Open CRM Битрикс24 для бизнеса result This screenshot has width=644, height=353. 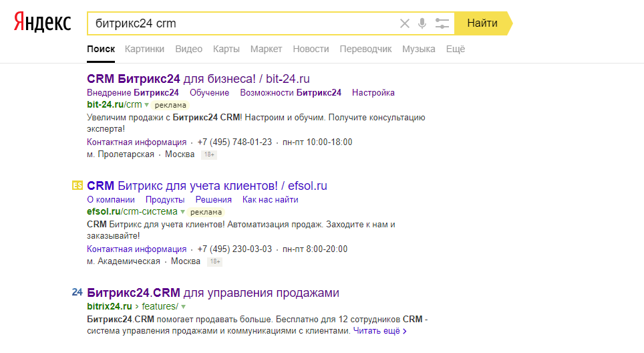(198, 79)
